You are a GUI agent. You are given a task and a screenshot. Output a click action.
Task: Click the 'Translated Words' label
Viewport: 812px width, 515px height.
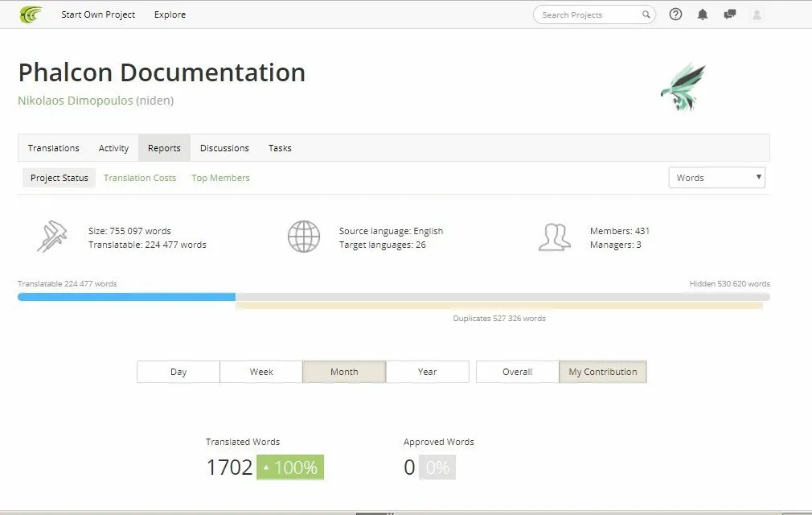pyautogui.click(x=242, y=442)
